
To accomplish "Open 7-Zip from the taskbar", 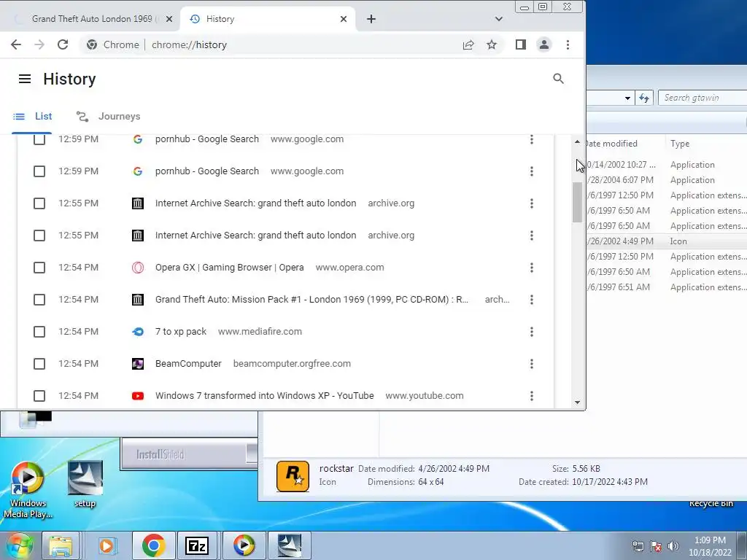I will pyautogui.click(x=197, y=545).
